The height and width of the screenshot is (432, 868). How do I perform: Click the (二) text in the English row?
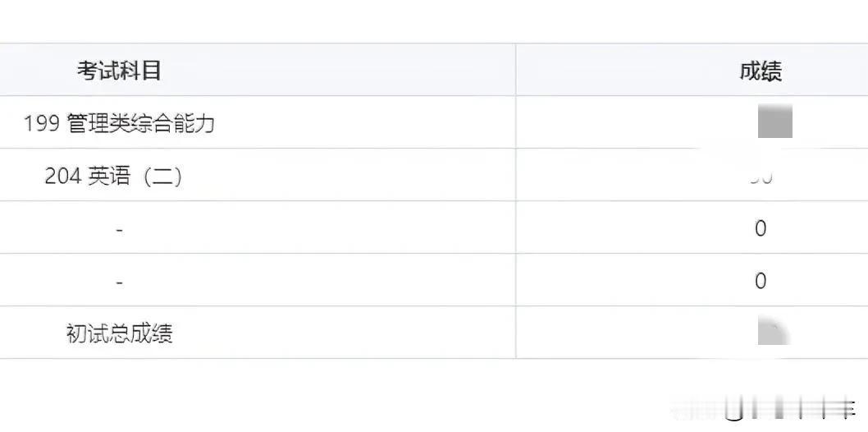[x=161, y=177]
